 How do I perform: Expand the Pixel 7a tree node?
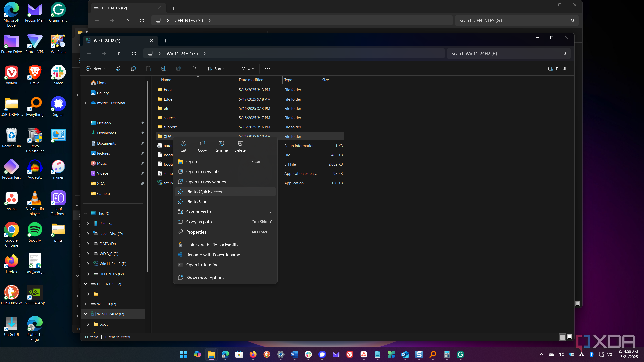click(88, 223)
